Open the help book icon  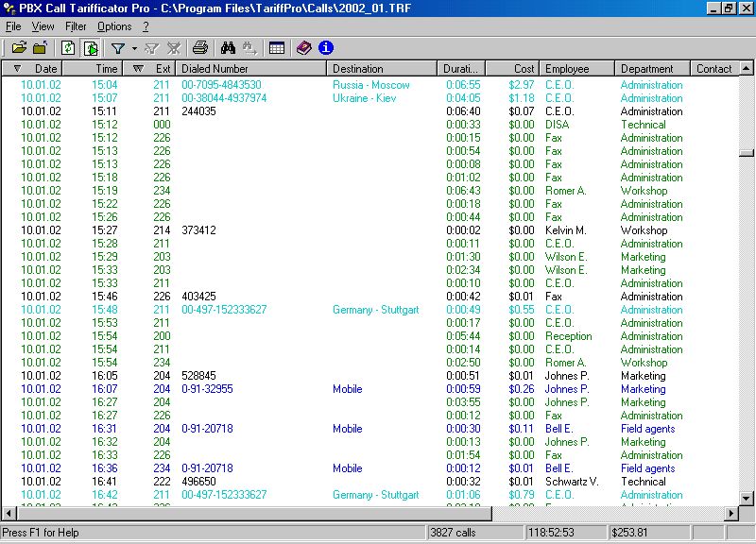click(x=303, y=48)
